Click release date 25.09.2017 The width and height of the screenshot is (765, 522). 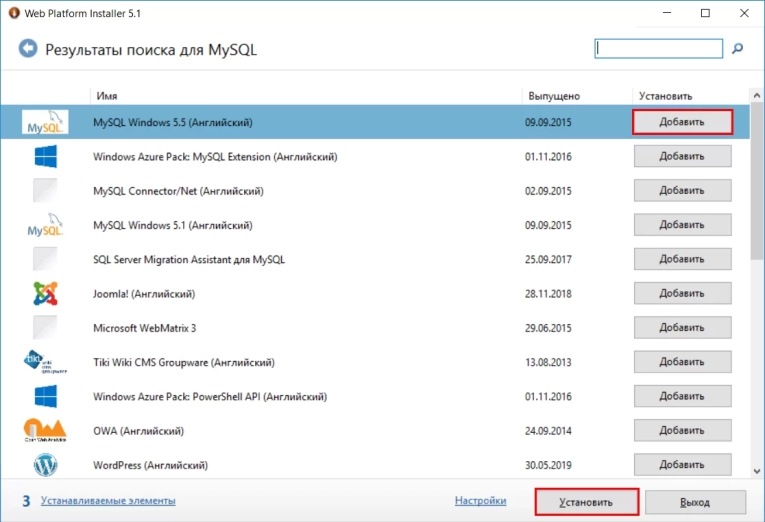(x=548, y=260)
